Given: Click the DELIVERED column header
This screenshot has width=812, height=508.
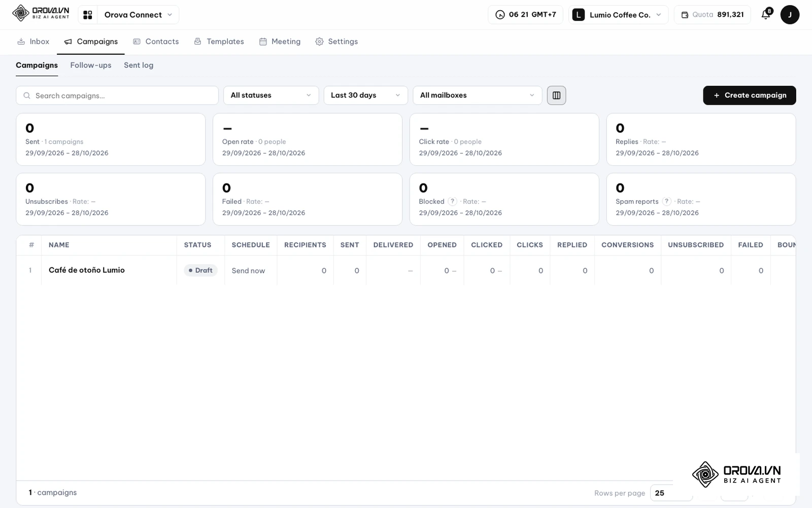Looking at the screenshot, I should 393,245.
